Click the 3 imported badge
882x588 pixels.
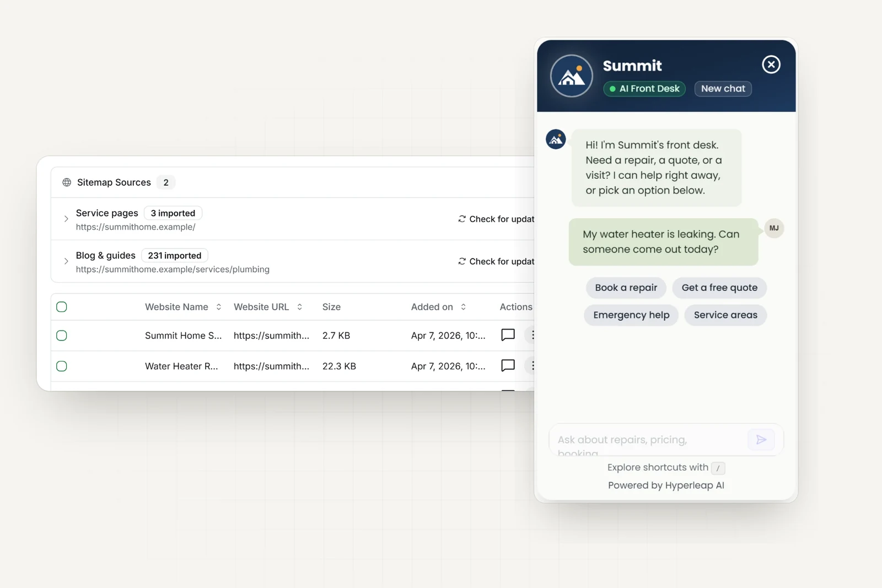point(173,213)
